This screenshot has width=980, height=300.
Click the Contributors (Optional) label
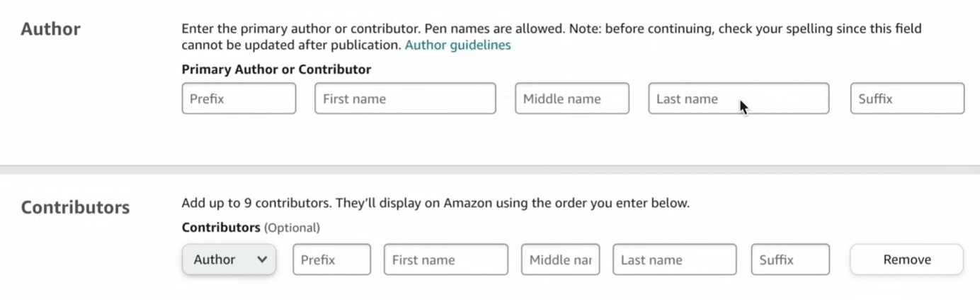pyautogui.click(x=251, y=228)
